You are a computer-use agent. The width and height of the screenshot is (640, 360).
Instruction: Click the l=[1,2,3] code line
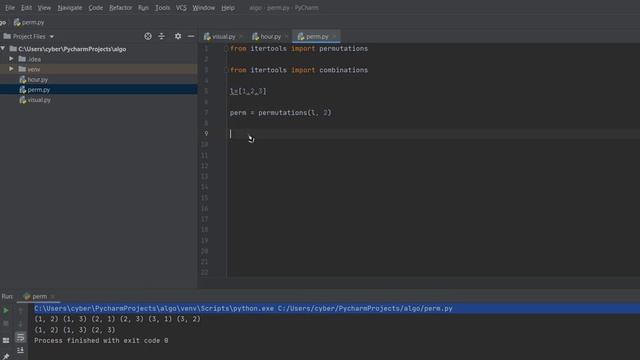(x=248, y=91)
